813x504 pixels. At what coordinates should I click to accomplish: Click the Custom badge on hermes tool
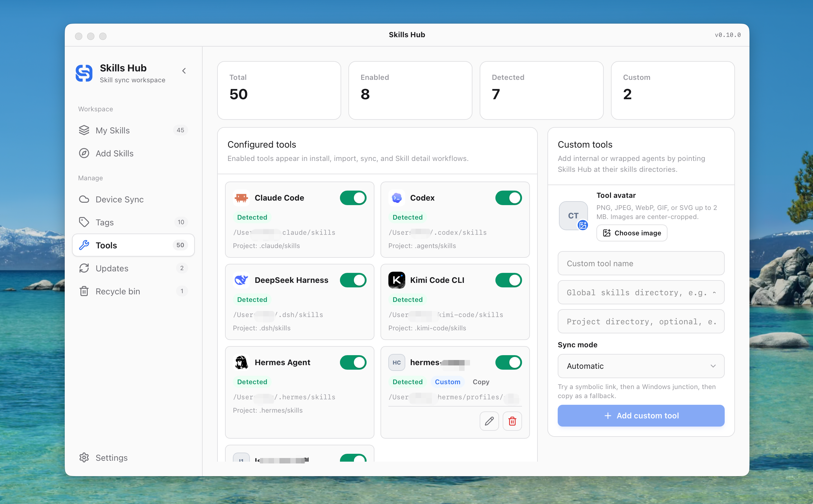tap(447, 382)
